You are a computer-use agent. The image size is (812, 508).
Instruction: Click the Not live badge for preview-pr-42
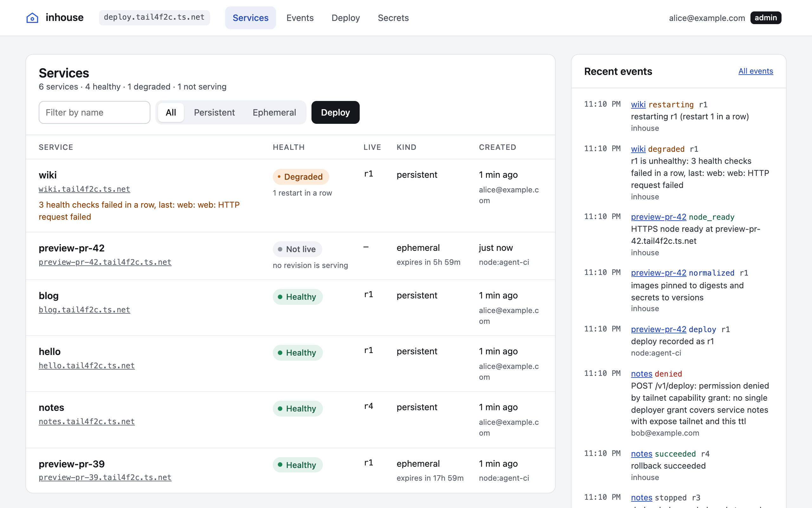(x=297, y=249)
